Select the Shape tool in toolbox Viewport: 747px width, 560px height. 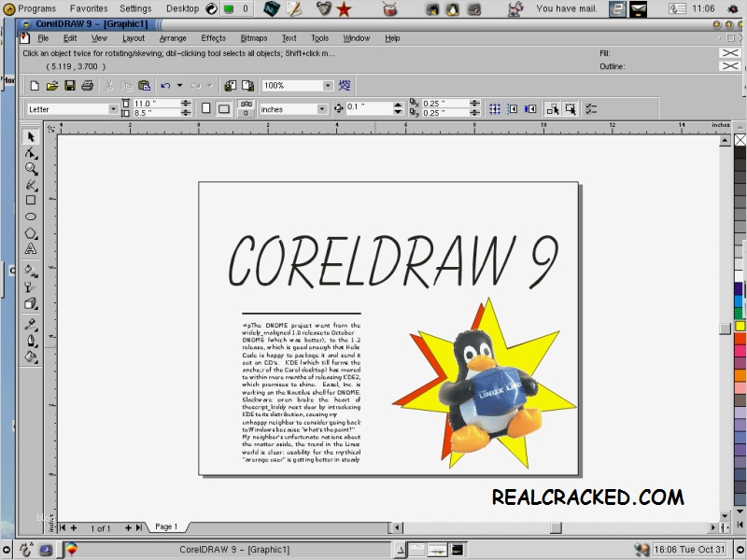31,153
